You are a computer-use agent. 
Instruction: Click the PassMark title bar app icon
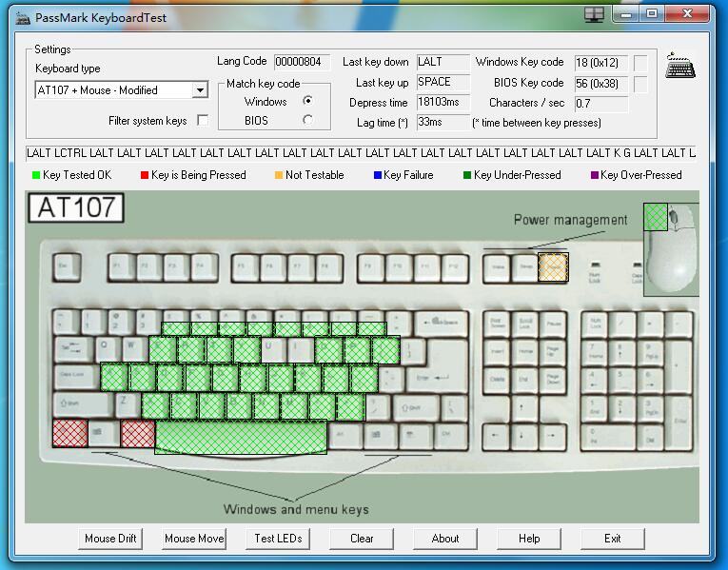click(x=23, y=18)
